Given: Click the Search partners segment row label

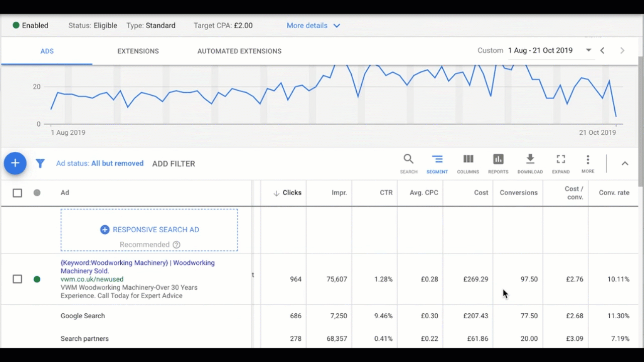Looking at the screenshot, I should [85, 339].
